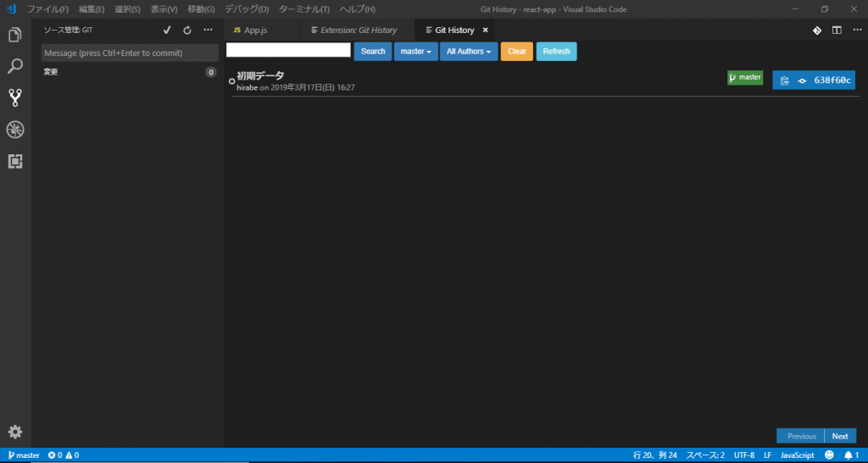Open the デバッグ(D) menu
The height and width of the screenshot is (463, 868).
[247, 9]
